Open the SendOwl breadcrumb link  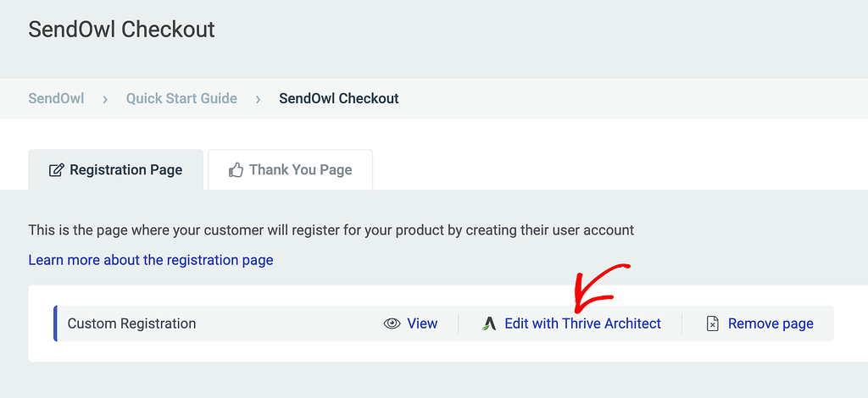pos(57,98)
